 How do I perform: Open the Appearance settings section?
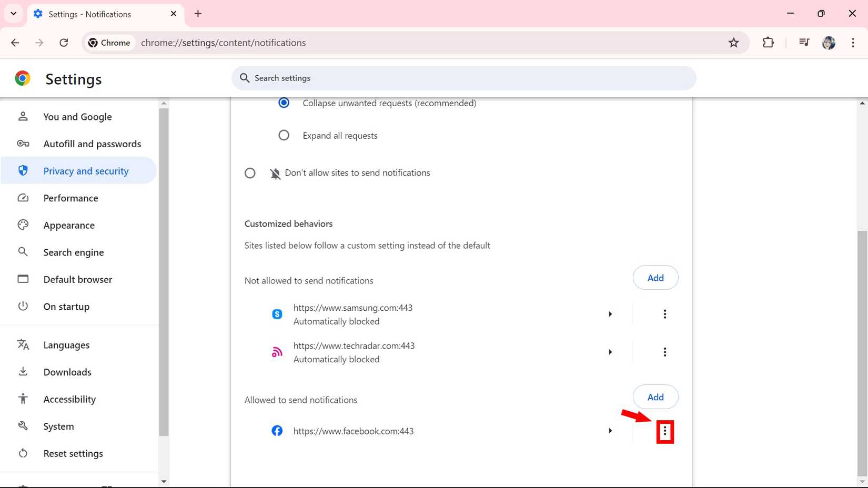point(69,225)
